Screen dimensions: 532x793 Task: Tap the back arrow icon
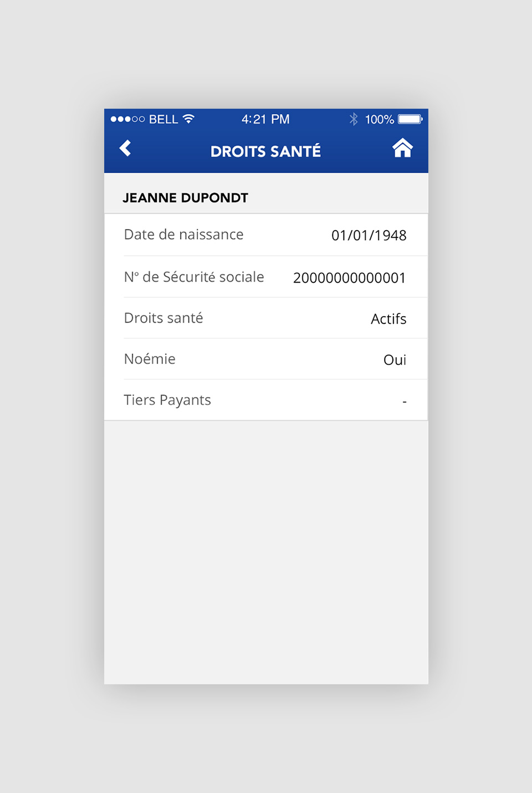tap(126, 148)
